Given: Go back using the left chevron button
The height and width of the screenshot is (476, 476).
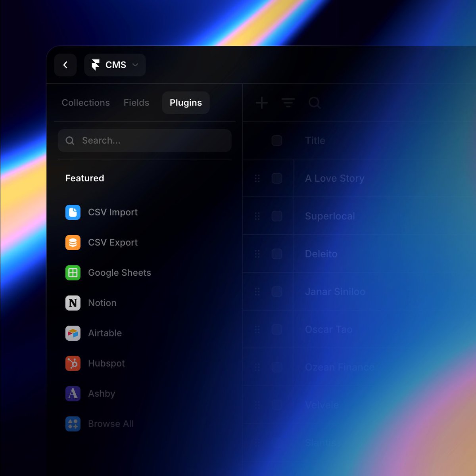Looking at the screenshot, I should (x=65, y=65).
